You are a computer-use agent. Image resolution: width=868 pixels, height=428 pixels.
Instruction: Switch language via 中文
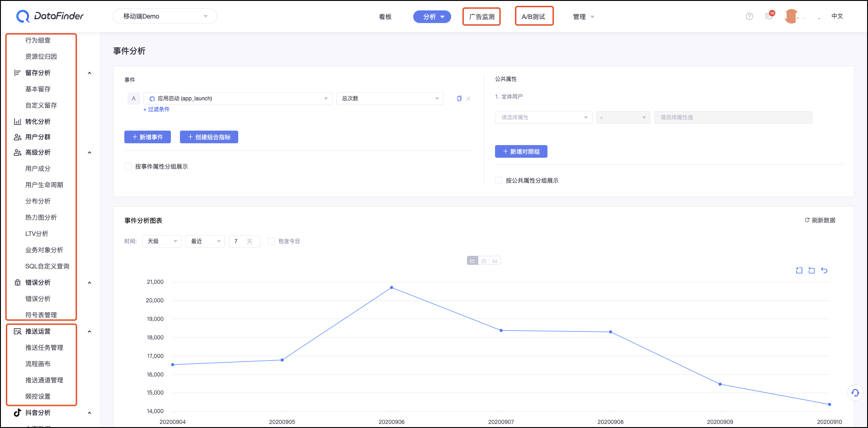click(x=837, y=16)
